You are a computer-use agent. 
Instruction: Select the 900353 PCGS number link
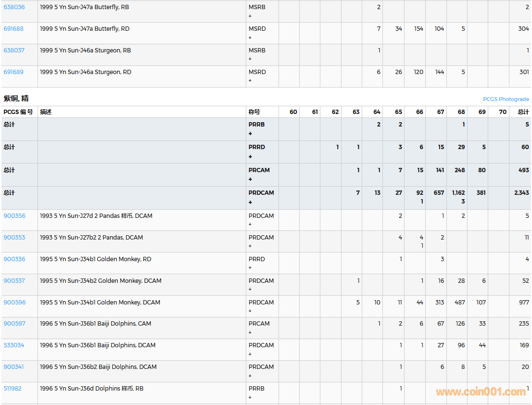pos(14,238)
